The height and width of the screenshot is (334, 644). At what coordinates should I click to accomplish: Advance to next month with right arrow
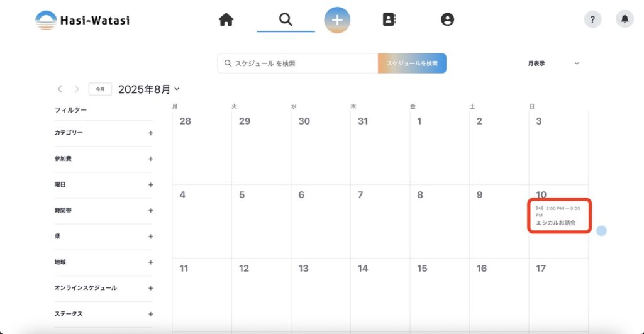[x=77, y=89]
